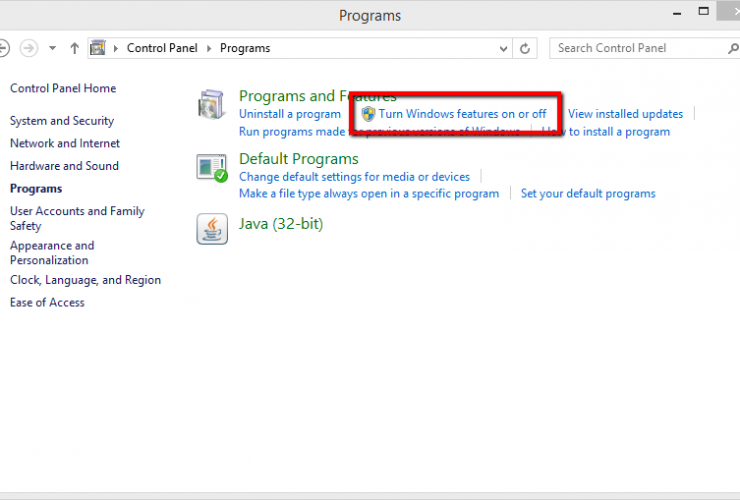This screenshot has height=500, width=740.
Task: Open the Java coffee cup icon
Action: [212, 229]
